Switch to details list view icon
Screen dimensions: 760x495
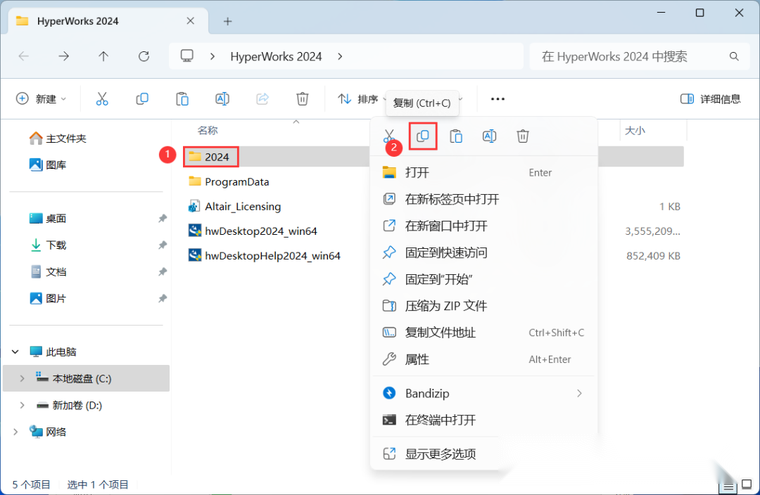[728, 487]
